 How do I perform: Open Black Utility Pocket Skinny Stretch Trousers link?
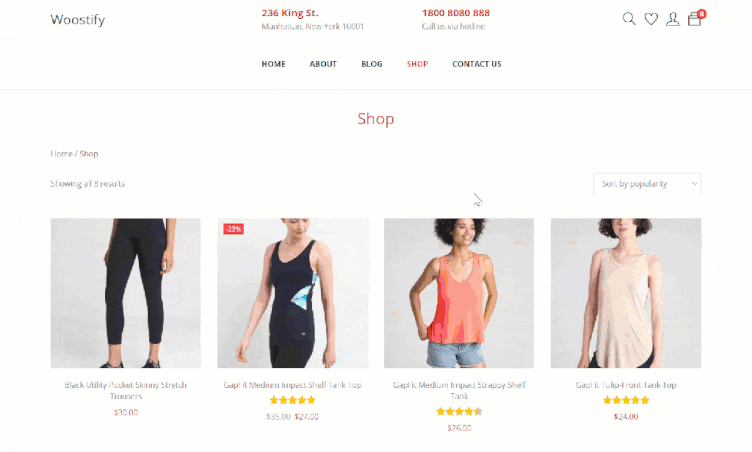126,390
